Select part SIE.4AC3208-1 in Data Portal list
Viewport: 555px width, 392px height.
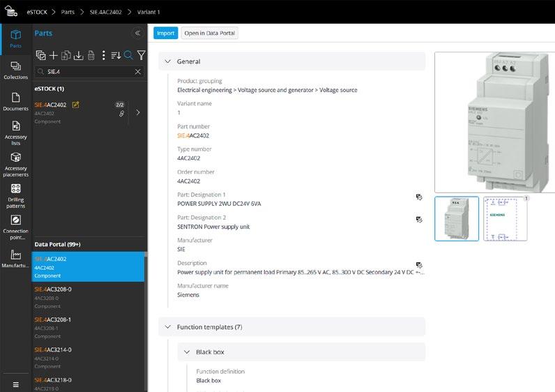88,328
